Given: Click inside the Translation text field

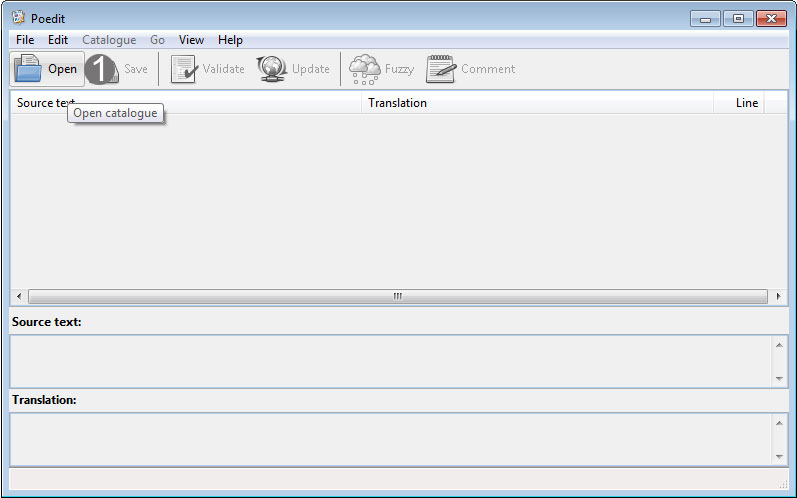Looking at the screenshot, I should (x=390, y=438).
